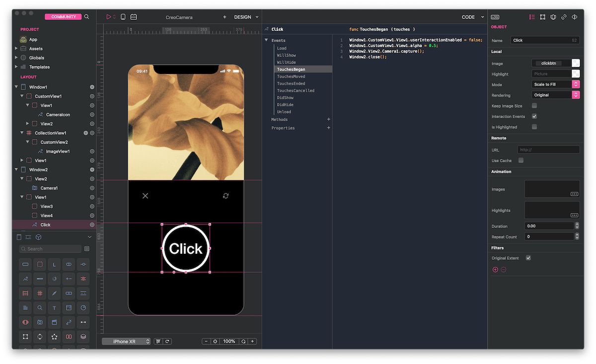Open the Highlight picture swatch
Screen dimensions: 596x364
576,73
